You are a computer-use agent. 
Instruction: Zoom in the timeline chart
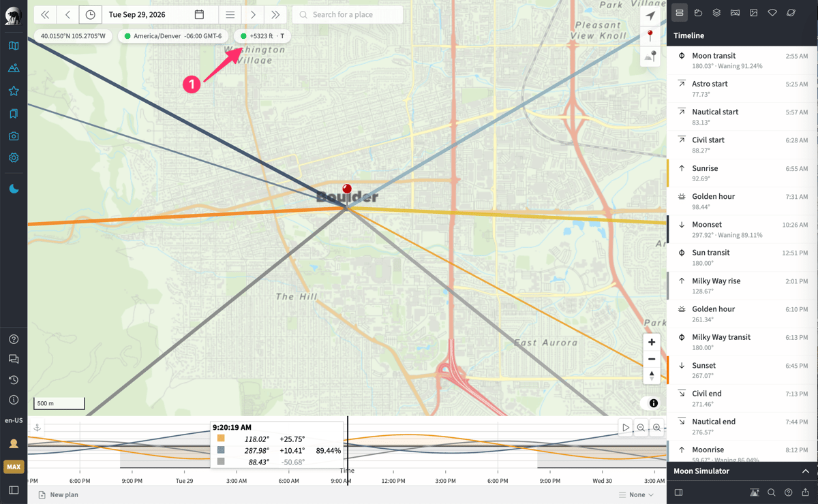pos(656,428)
